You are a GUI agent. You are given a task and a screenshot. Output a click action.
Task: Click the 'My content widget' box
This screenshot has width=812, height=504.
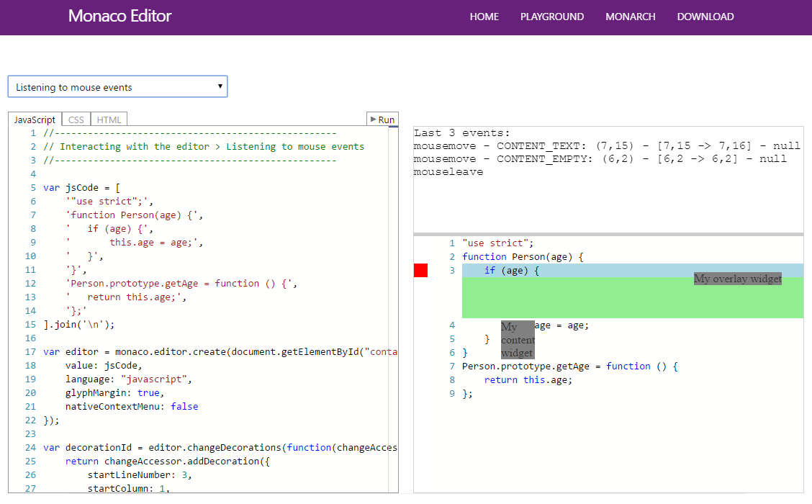[518, 340]
